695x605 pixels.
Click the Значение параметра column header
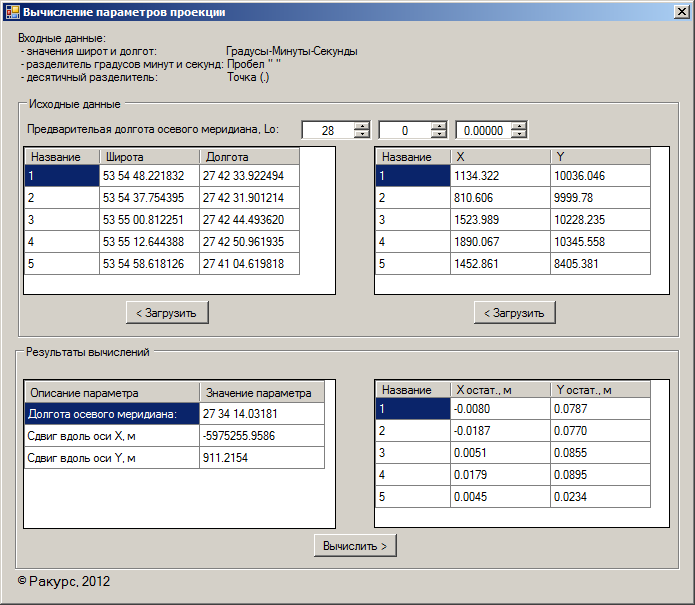(x=260, y=393)
